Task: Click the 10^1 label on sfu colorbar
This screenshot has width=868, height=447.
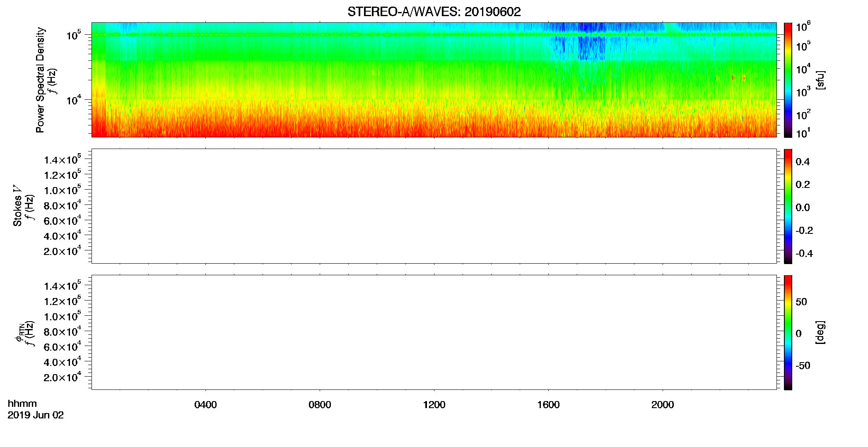Action: 803,133
